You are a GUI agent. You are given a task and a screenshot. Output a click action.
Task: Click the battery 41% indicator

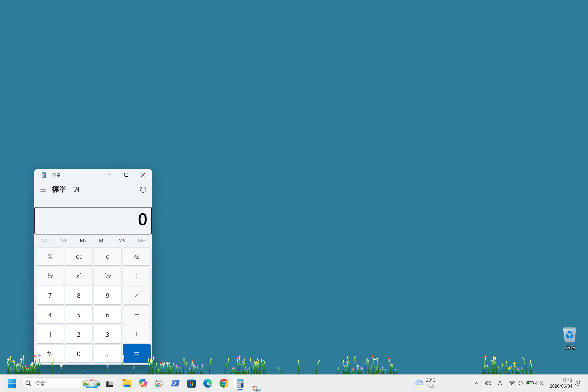(535, 383)
